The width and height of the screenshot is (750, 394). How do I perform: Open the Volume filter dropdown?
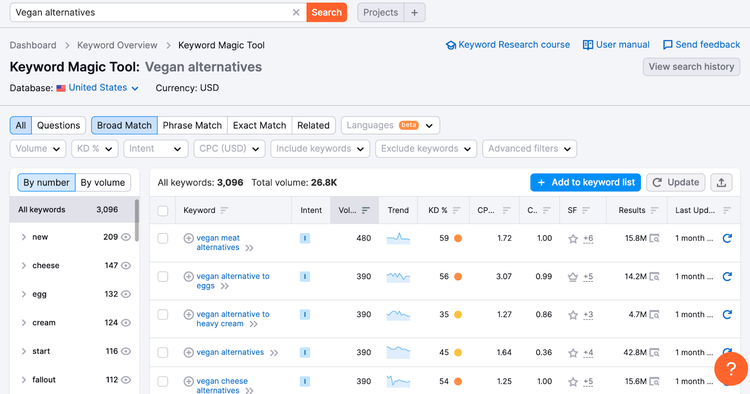coord(38,149)
